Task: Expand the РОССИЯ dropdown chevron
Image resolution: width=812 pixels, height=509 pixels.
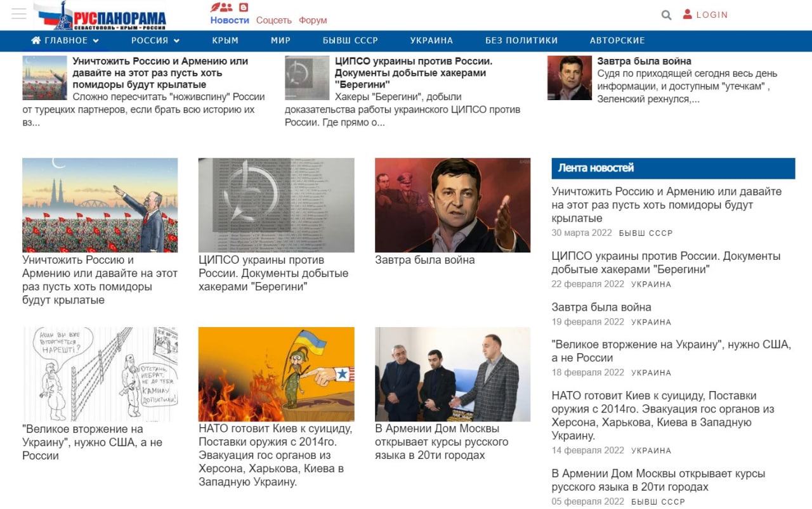Action: click(x=176, y=41)
